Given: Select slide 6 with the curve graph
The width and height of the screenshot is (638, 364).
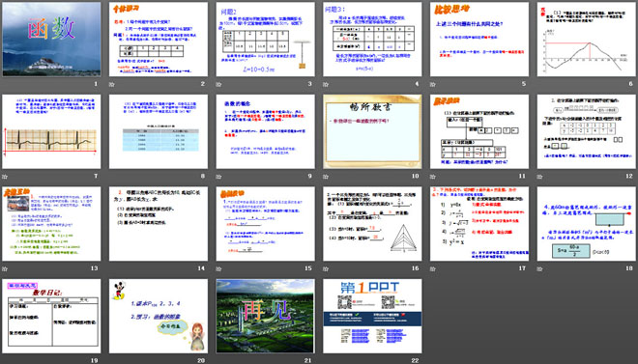Looking at the screenshot, I should click(x=587, y=40).
